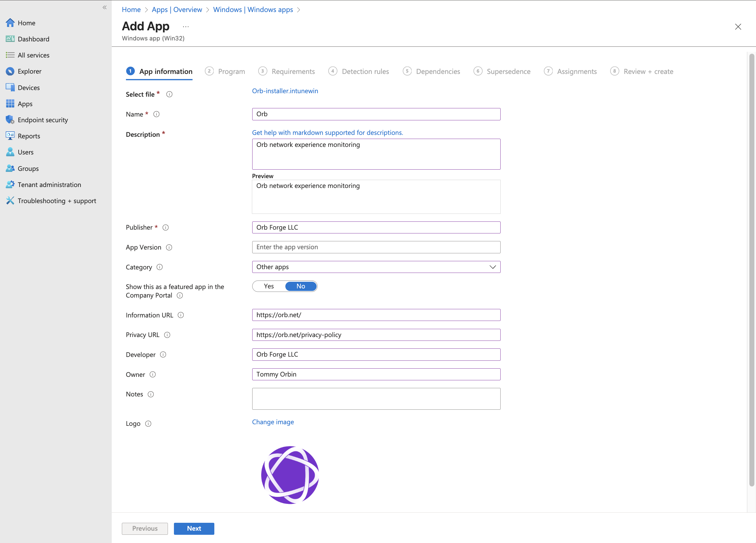The image size is (756, 543).
Task: Expand the Category dropdown showing Other apps
Action: [x=376, y=267]
